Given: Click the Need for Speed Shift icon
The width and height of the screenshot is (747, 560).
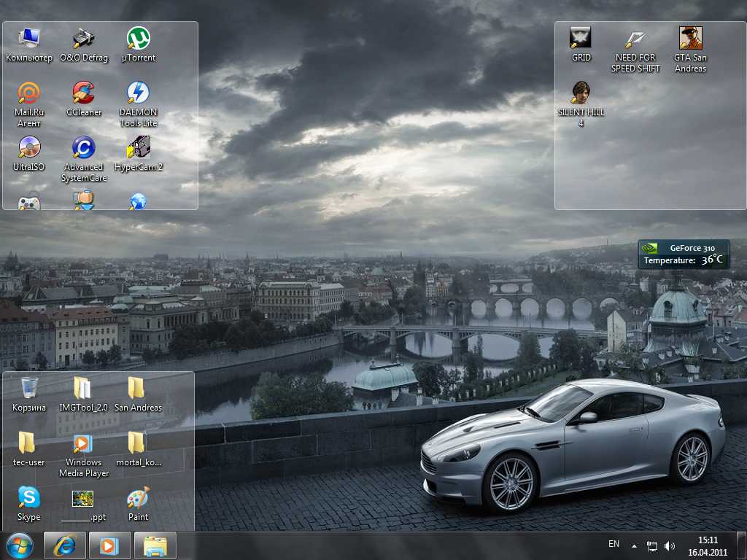Looking at the screenshot, I should 635,39.
